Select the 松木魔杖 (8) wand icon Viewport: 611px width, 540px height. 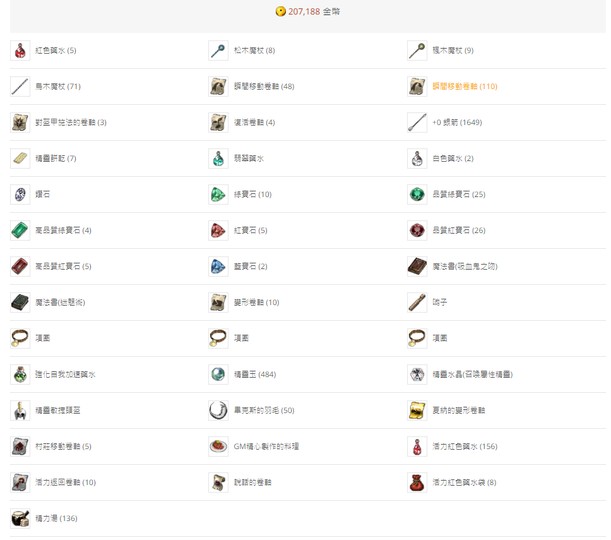[x=218, y=51]
